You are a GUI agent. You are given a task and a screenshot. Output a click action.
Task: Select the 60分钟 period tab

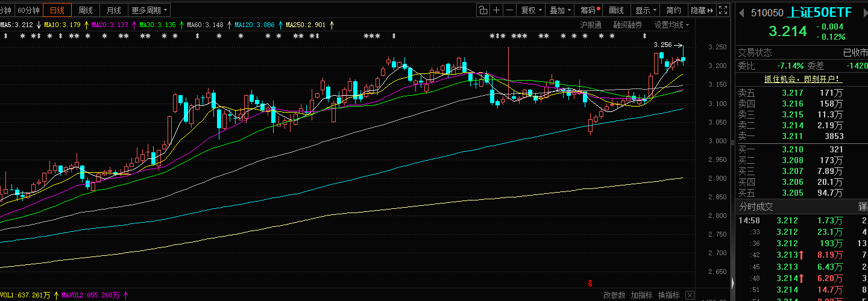click(28, 10)
